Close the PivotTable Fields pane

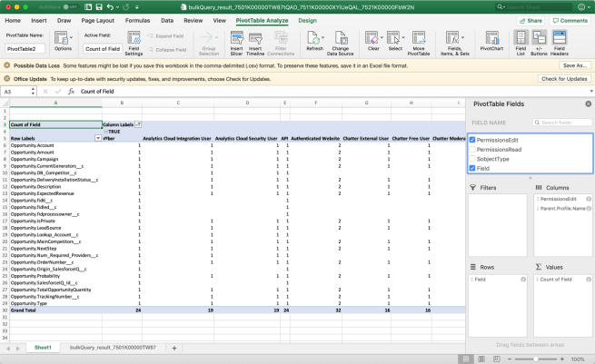pos(588,104)
